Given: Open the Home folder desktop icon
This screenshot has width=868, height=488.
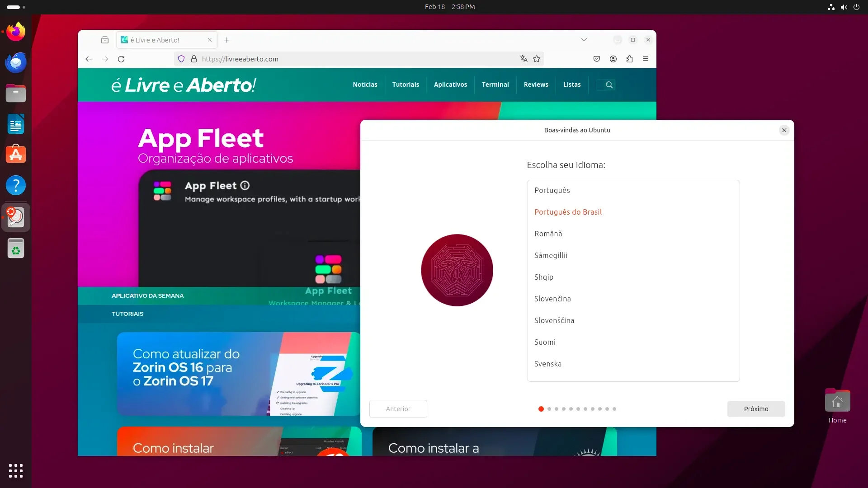Looking at the screenshot, I should pos(837,406).
